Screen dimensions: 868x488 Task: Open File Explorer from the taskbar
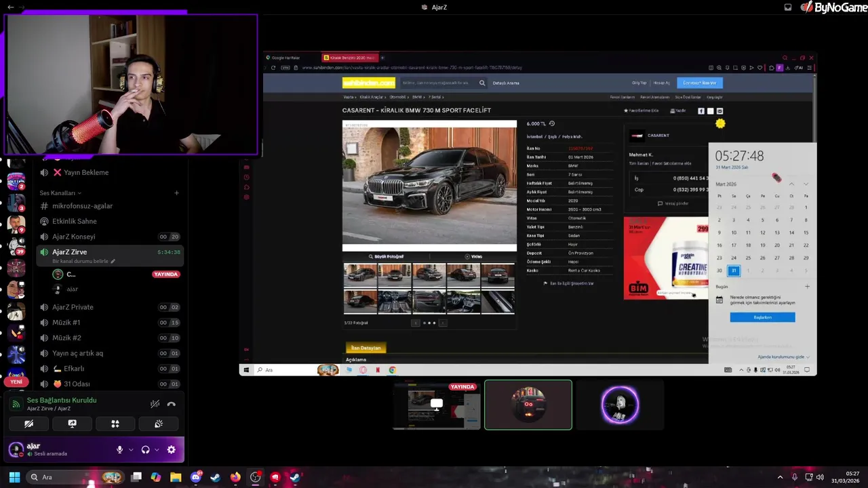[175, 477]
